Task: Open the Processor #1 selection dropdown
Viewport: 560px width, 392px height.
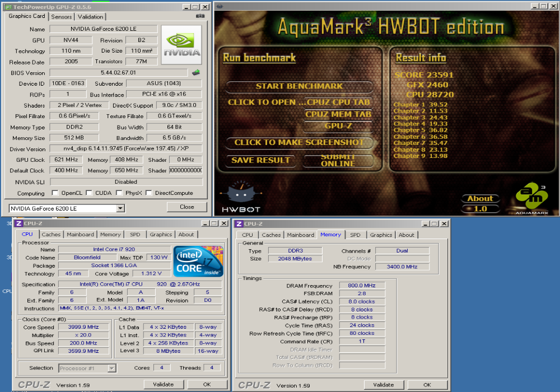Action: pyautogui.click(x=112, y=368)
